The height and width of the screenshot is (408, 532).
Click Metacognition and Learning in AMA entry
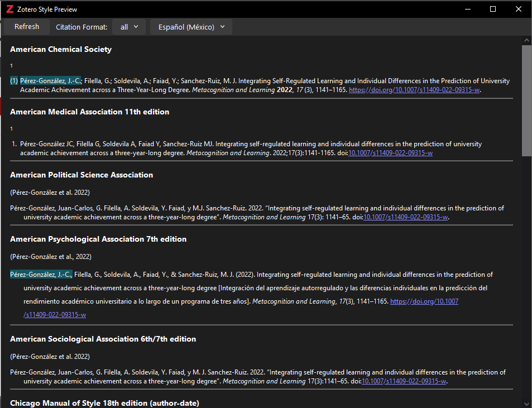(228, 153)
